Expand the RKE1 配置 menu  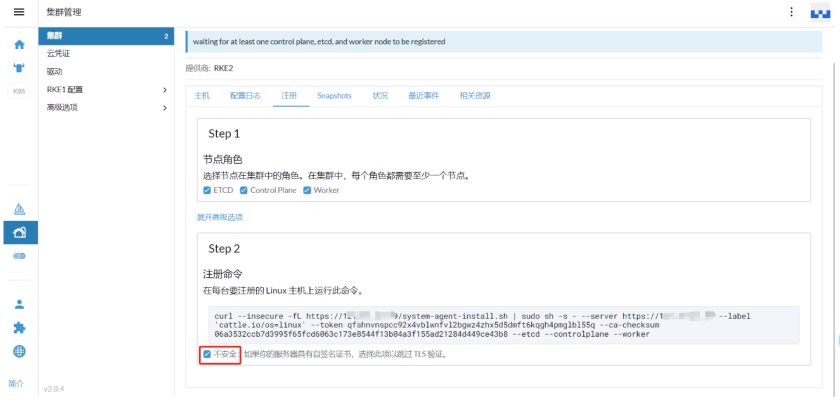point(107,89)
